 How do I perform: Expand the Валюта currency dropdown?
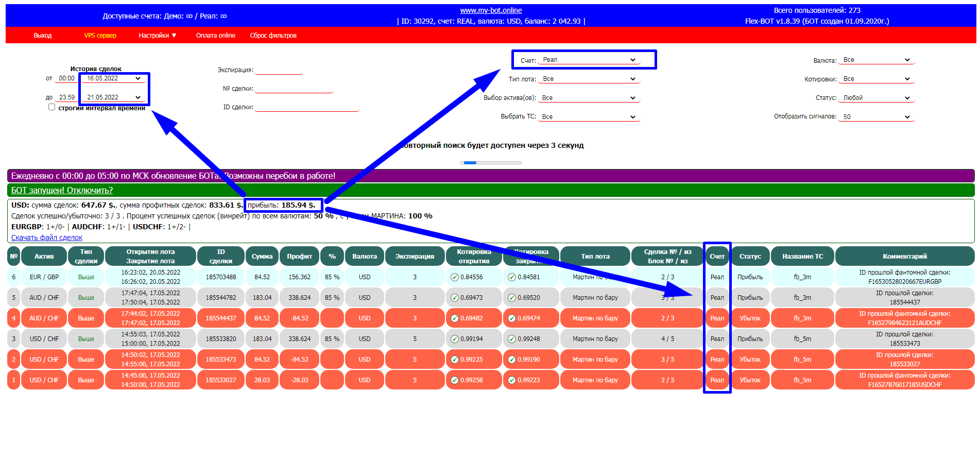pos(876,60)
